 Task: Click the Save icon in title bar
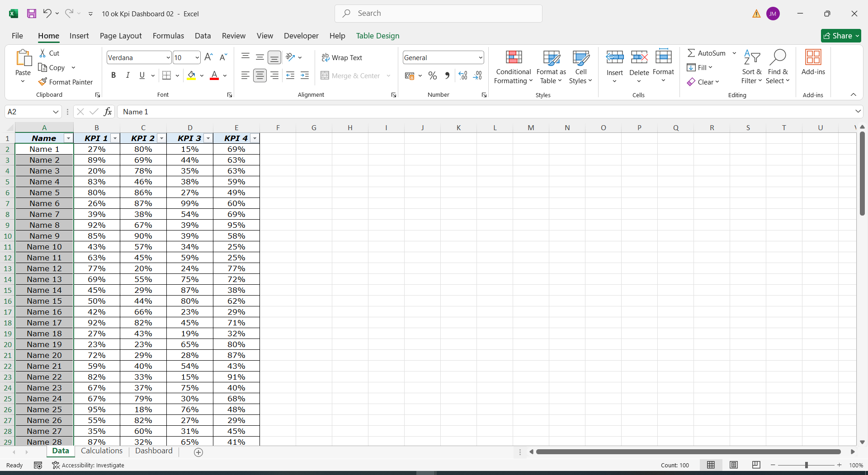click(x=32, y=14)
